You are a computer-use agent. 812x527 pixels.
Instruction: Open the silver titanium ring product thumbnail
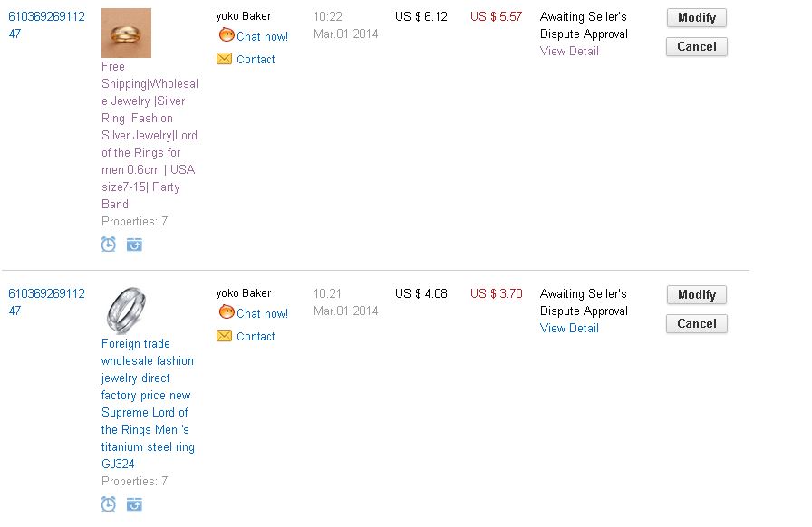click(x=126, y=310)
